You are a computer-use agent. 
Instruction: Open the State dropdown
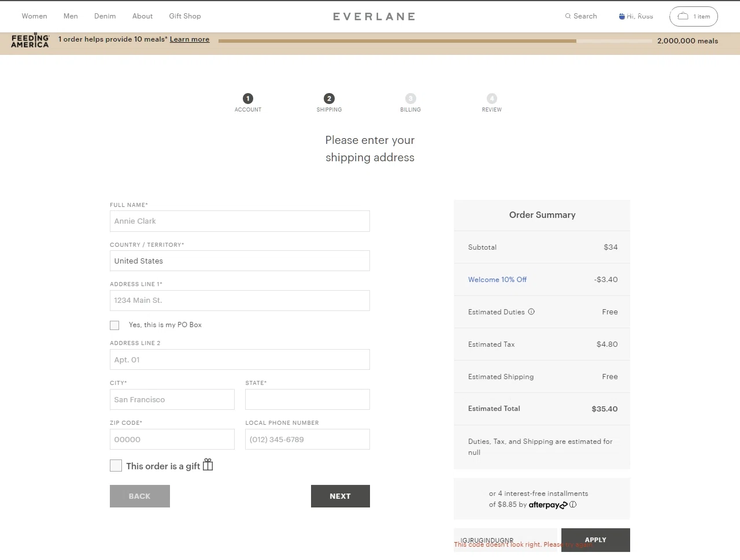(x=308, y=399)
